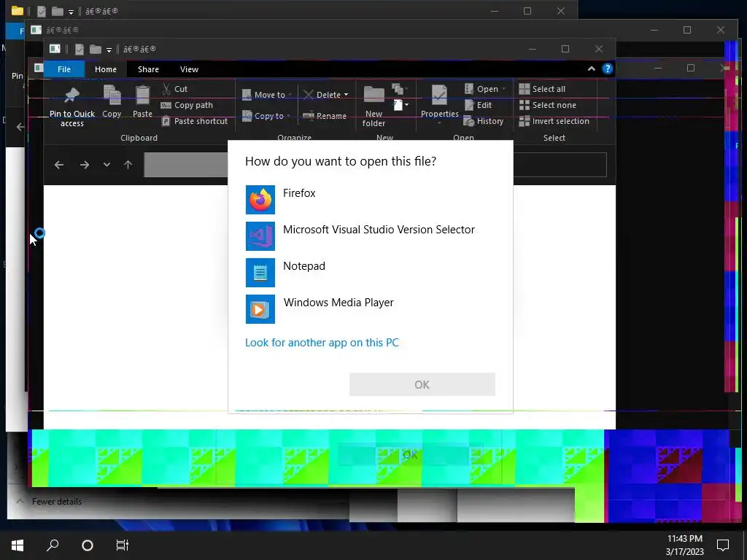Click Select all in ribbon
This screenshot has width=747, height=560.
click(542, 88)
